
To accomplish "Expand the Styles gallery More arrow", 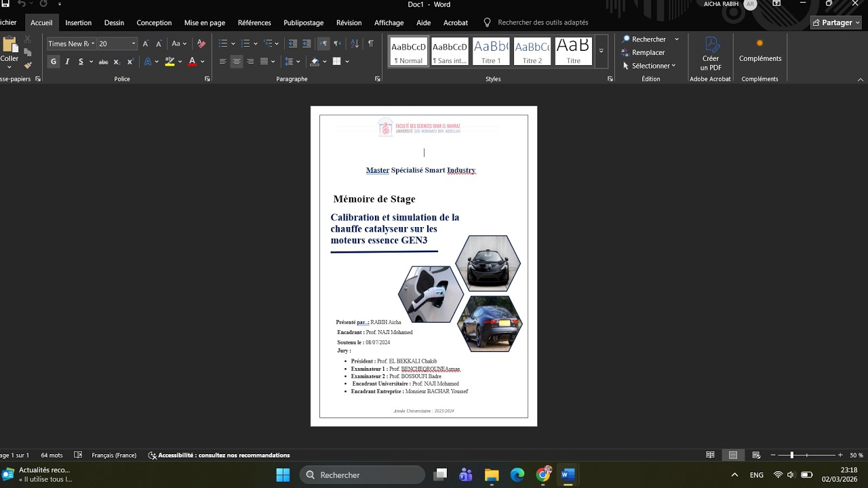I will pos(601,52).
